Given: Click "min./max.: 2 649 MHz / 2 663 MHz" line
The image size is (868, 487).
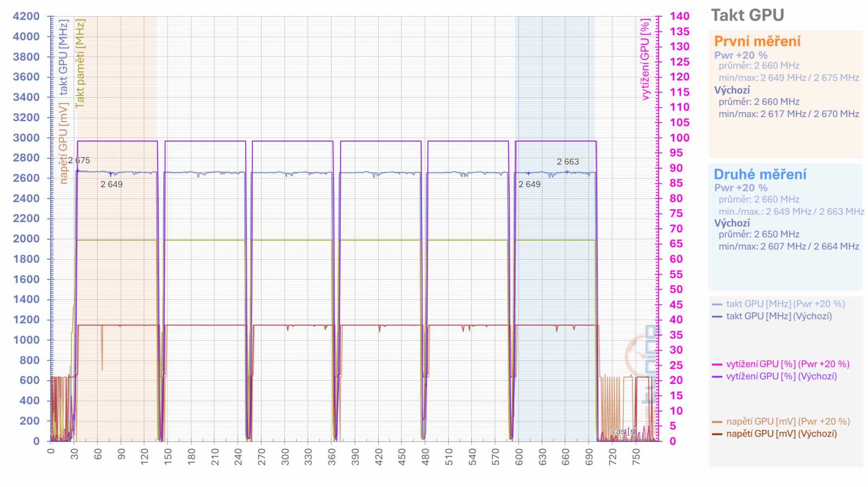Looking at the screenshot, I should (x=792, y=212).
